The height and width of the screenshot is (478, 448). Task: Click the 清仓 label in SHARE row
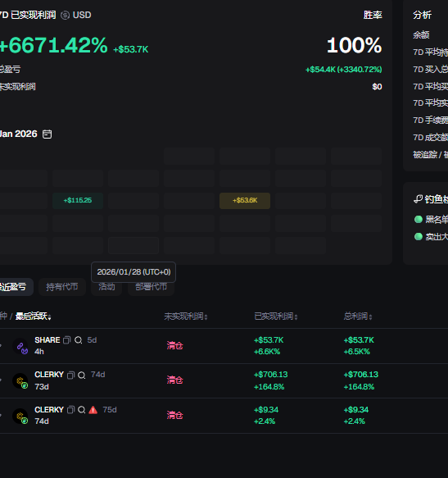[x=174, y=346]
